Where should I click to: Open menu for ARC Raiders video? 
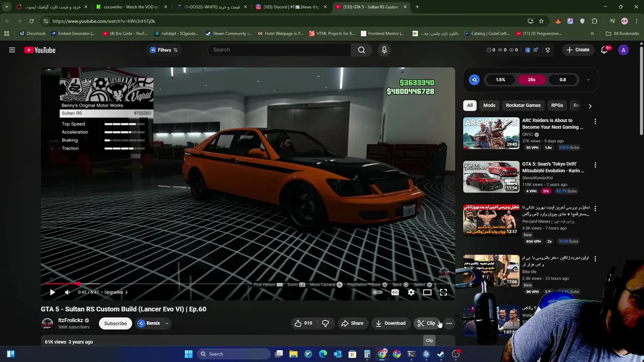click(595, 122)
